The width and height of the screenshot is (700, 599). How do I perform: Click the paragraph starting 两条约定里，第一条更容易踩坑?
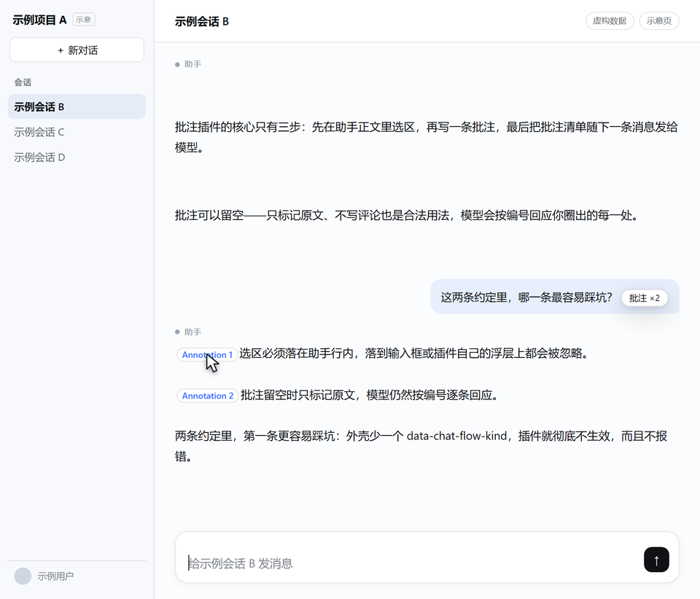[x=421, y=446]
